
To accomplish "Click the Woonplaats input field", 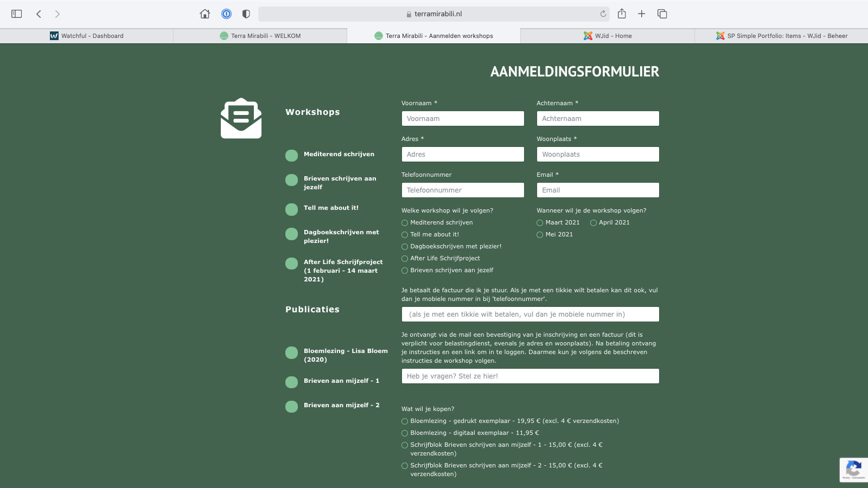I will click(x=598, y=155).
